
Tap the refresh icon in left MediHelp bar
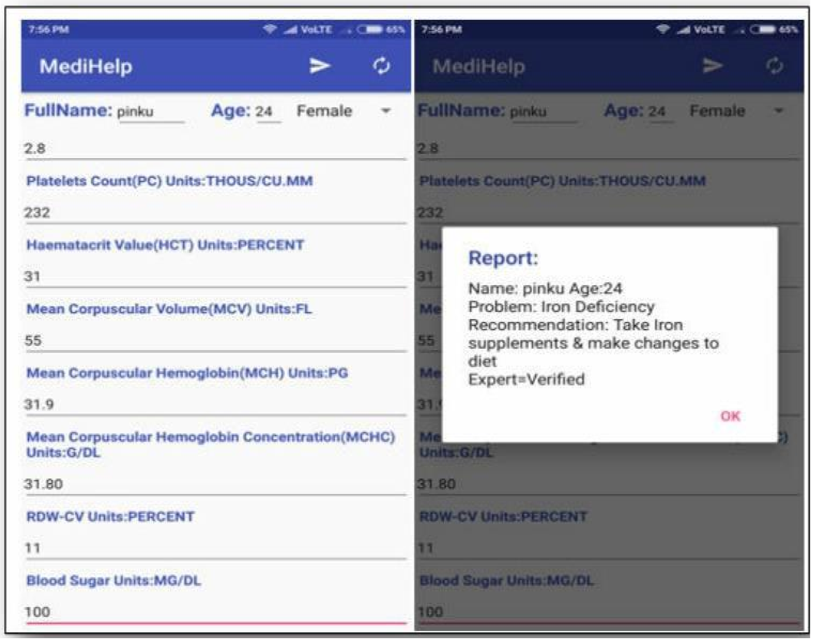pos(381,66)
